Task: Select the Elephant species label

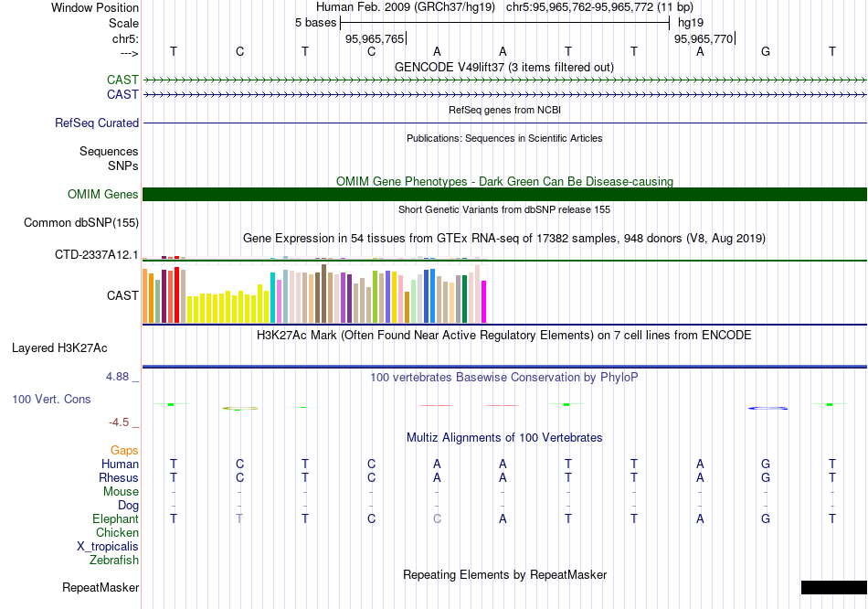Action: [x=115, y=518]
